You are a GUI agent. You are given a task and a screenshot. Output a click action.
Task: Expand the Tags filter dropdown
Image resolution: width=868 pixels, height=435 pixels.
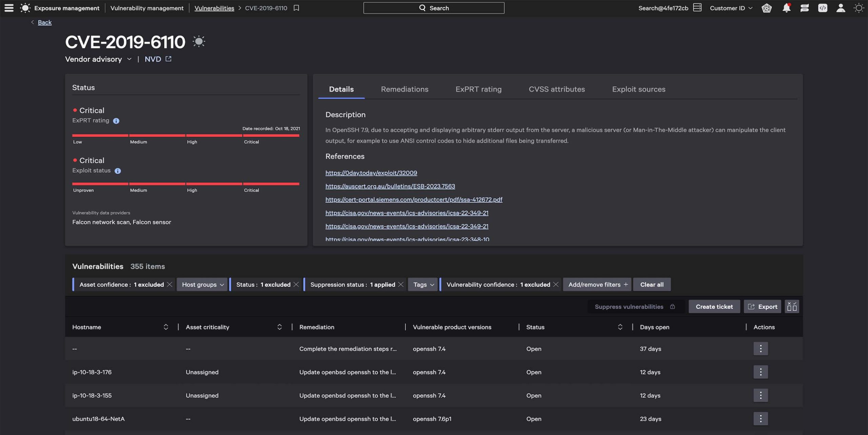[423, 284]
